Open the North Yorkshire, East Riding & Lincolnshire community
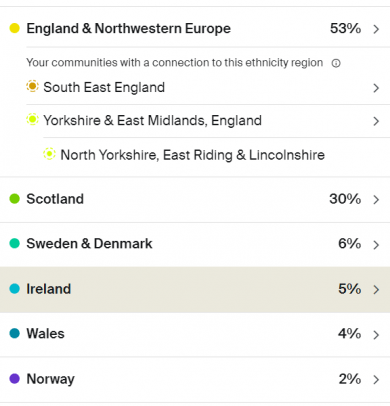The image size is (390, 406). click(192, 155)
